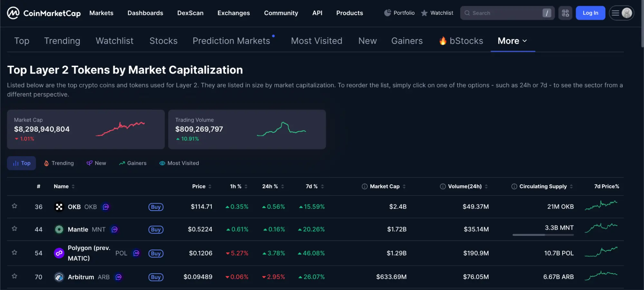Toggle watchlist star for Polygon
The image size is (644, 290).
[x=14, y=253]
